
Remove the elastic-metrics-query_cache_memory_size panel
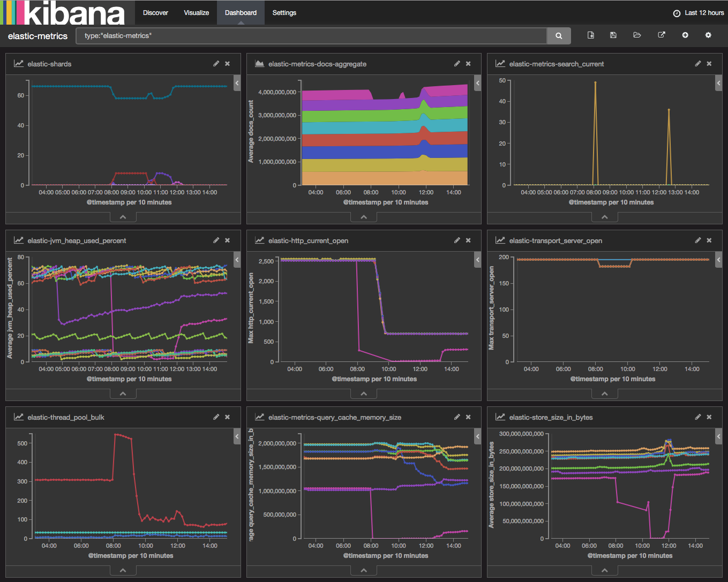point(468,417)
